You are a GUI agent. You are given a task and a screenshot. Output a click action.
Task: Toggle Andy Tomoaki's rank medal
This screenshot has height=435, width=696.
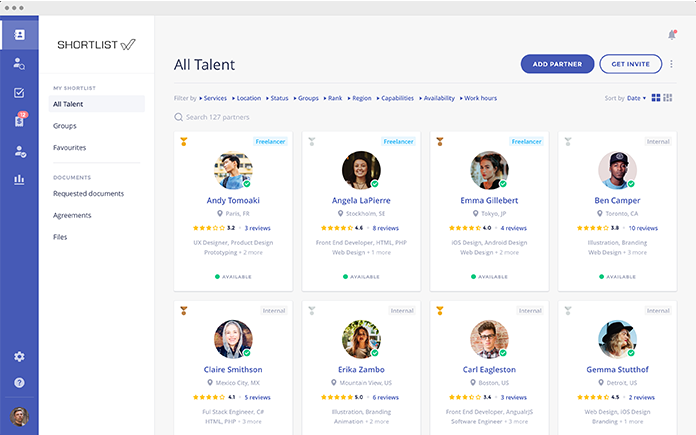184,142
